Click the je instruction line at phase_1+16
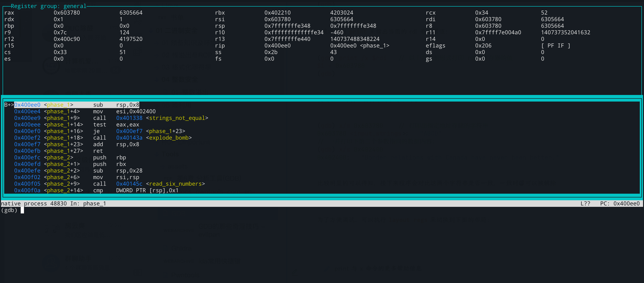This screenshot has height=283, width=644. point(96,131)
